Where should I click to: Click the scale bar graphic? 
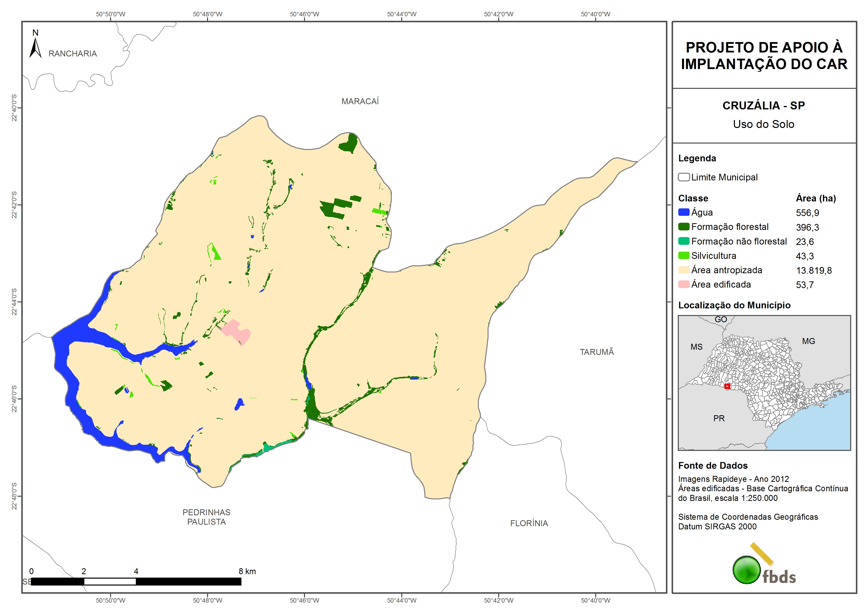pyautogui.click(x=136, y=582)
